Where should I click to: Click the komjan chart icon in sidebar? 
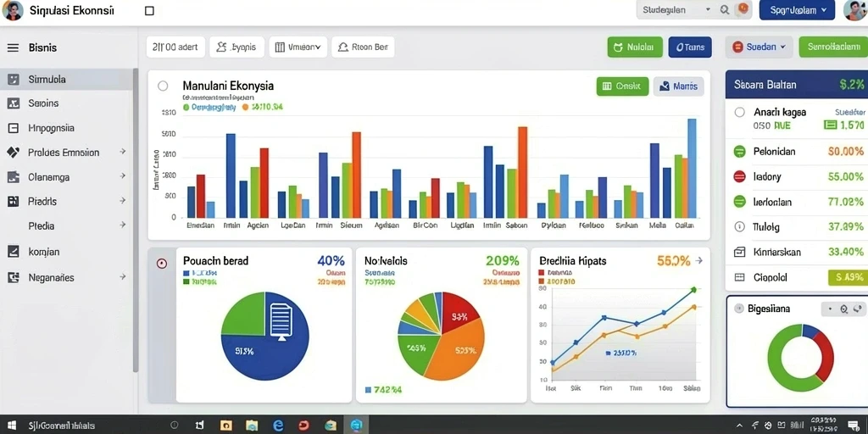click(14, 252)
